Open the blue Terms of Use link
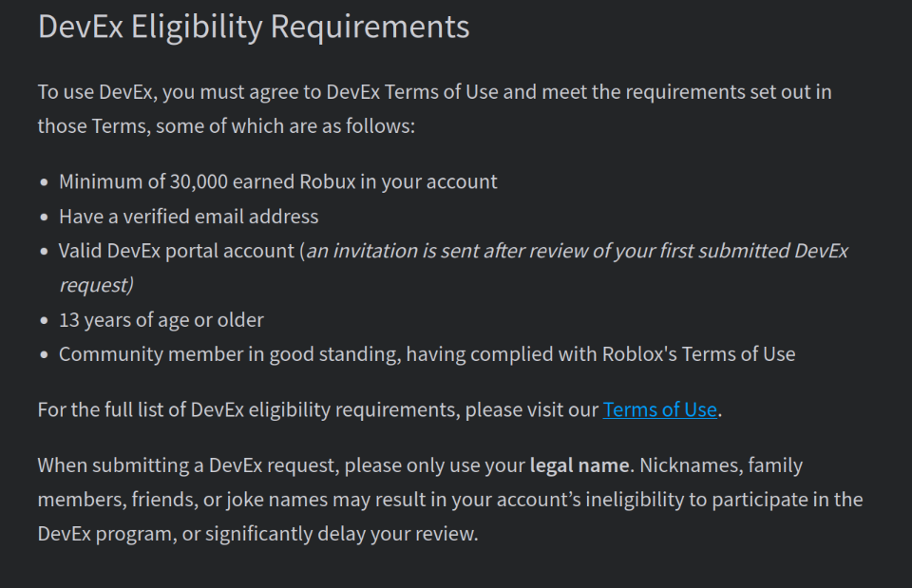This screenshot has height=588, width=912. click(x=659, y=409)
